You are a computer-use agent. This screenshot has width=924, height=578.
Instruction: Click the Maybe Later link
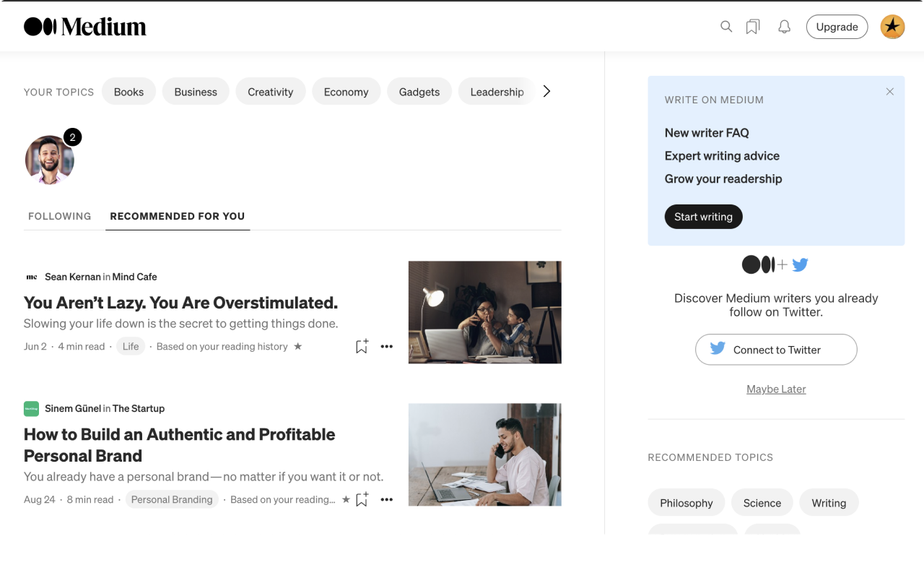[x=775, y=389]
